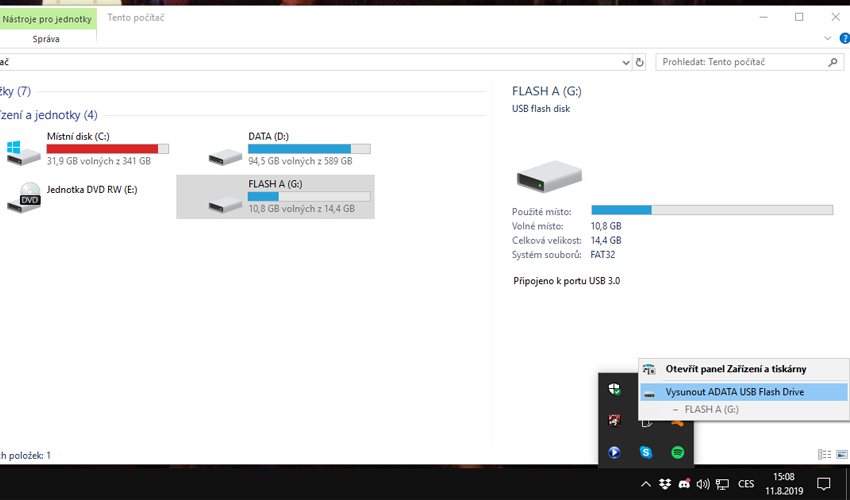Viewport: 850px width, 500px height.
Task: Select the DATA (D:) drive icon
Action: (225, 154)
